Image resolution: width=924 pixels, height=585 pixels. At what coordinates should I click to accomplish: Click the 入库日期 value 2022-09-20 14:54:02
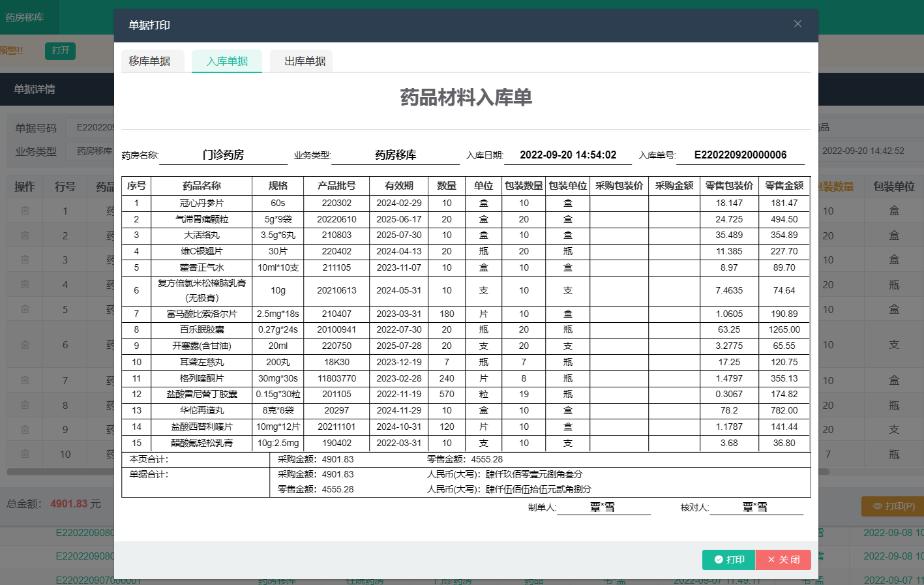pos(568,155)
